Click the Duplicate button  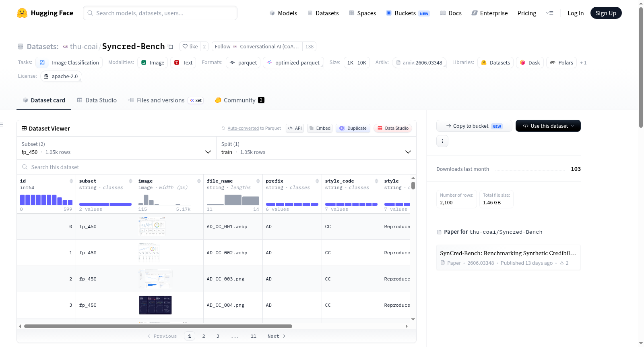[x=353, y=128]
